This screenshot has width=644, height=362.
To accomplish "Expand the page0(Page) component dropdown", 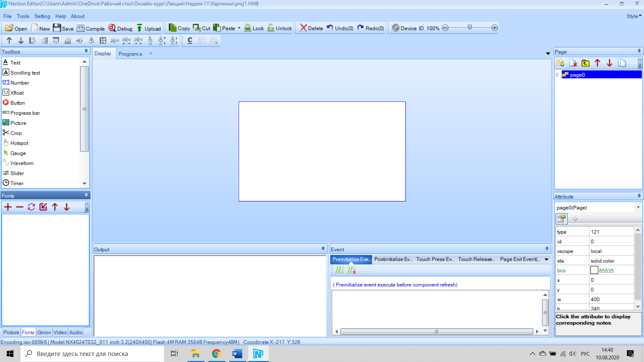I will (x=638, y=207).
